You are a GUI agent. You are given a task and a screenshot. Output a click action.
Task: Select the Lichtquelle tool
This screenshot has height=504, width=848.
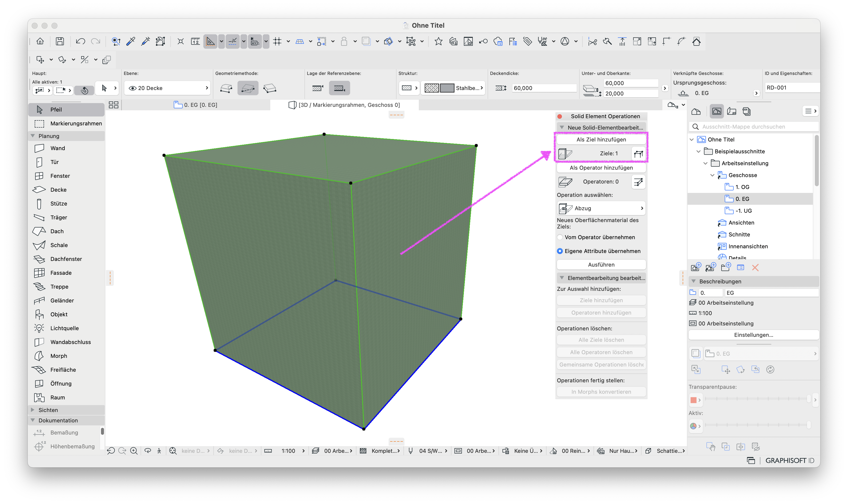[x=66, y=328]
